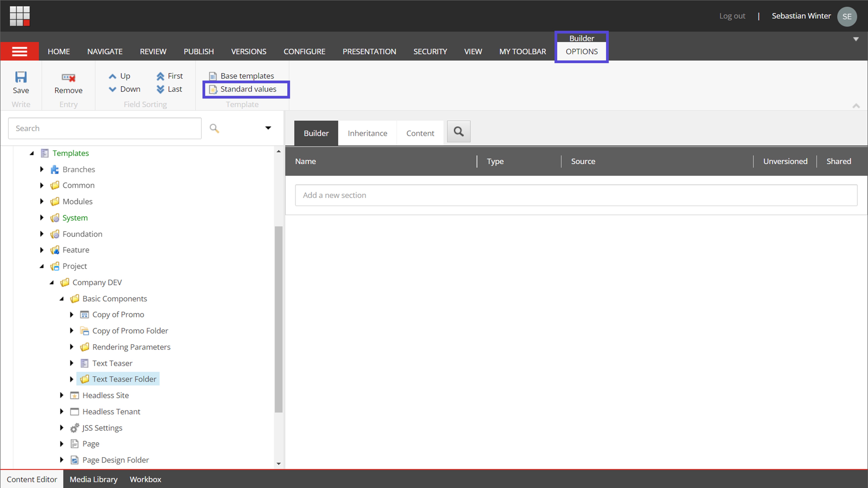
Task: Click the red hamburger menu icon
Action: (19, 51)
